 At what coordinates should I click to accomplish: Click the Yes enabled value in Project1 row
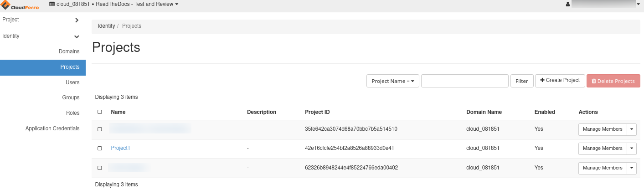(539, 148)
